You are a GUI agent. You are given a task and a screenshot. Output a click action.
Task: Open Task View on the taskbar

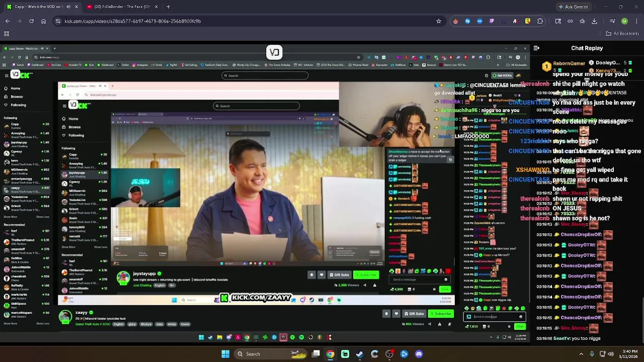[316, 354]
